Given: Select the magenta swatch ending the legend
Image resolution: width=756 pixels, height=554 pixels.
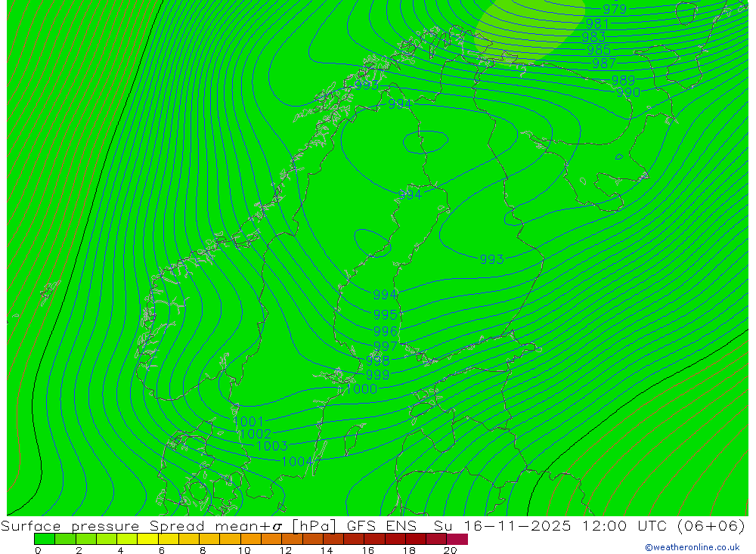Looking at the screenshot, I should click(x=457, y=539).
